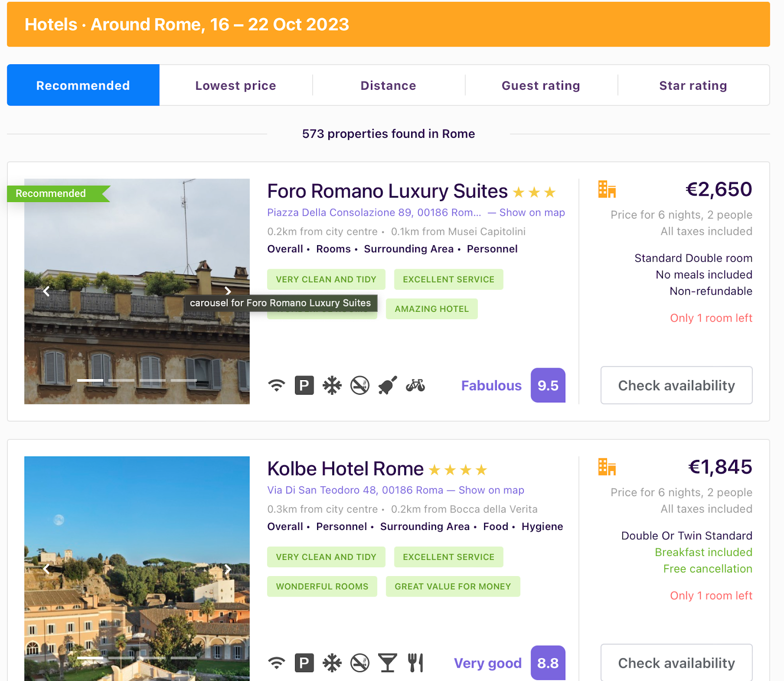Click the Hygiene review category for Kolbe Hotel
This screenshot has height=681, width=784.
pyautogui.click(x=542, y=527)
